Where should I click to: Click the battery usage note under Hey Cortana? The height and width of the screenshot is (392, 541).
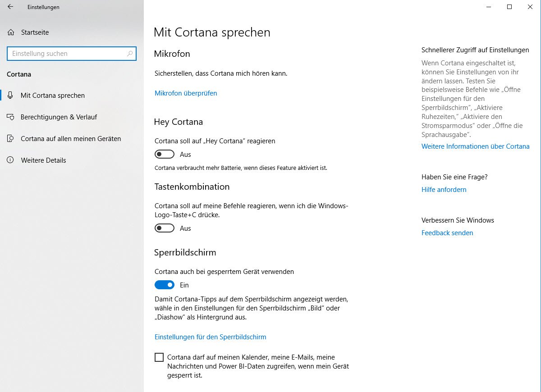pyautogui.click(x=241, y=168)
